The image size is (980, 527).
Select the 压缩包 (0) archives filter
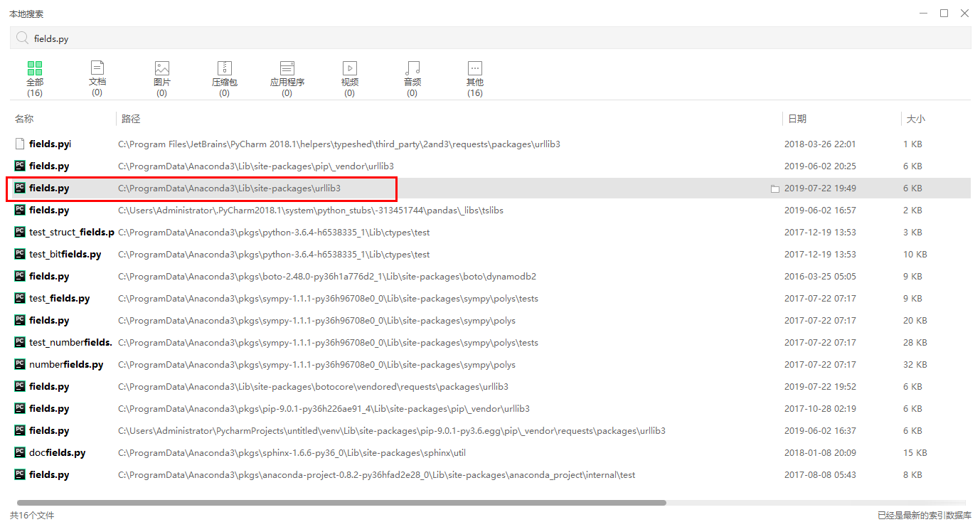pyautogui.click(x=225, y=79)
